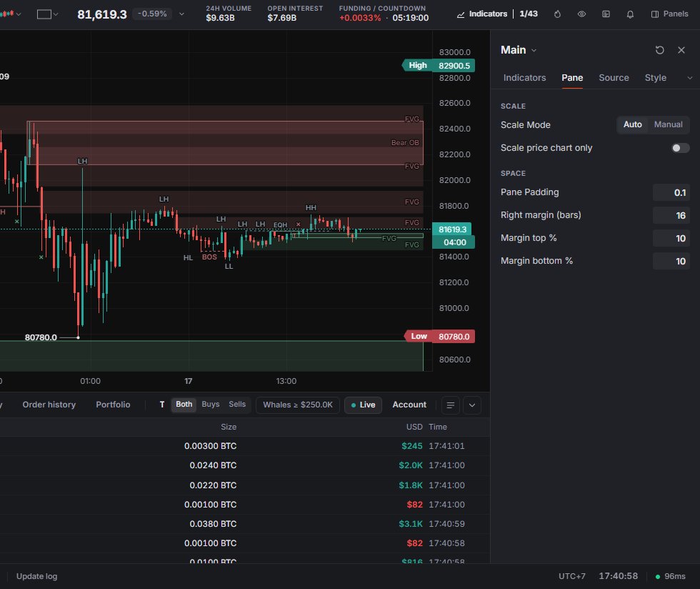Click the T trades filter icon
The image size is (700, 589).
(162, 405)
